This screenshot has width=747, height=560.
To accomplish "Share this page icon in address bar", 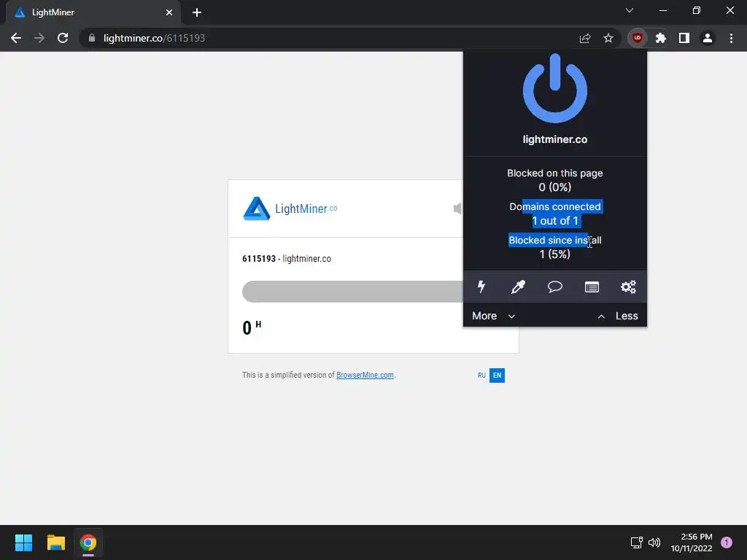I will [x=585, y=38].
